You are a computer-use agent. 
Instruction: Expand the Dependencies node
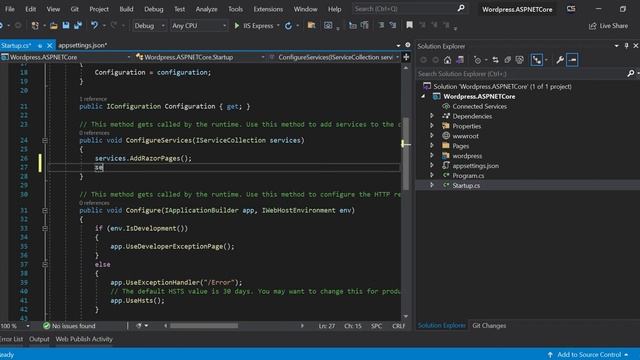[x=432, y=116]
